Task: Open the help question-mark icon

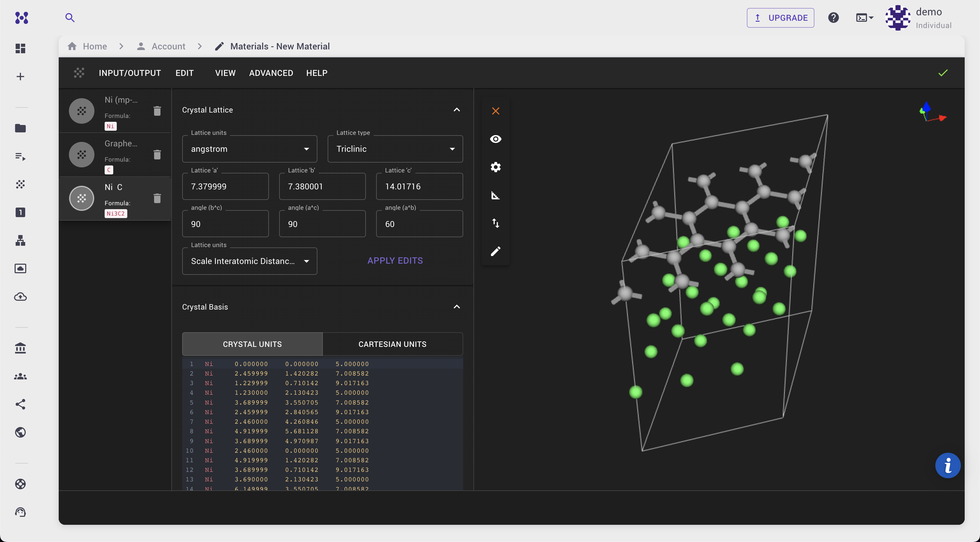Action: (834, 18)
